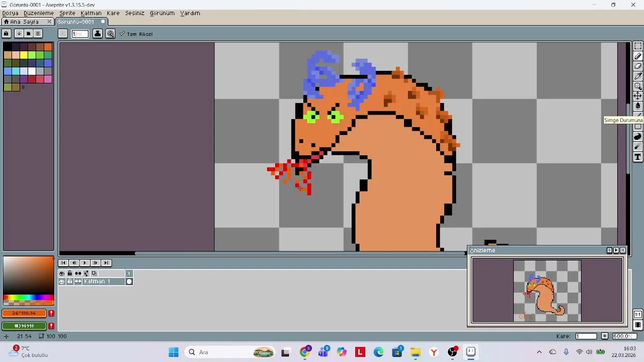Click the onion skin icon in timeline header

point(94,274)
